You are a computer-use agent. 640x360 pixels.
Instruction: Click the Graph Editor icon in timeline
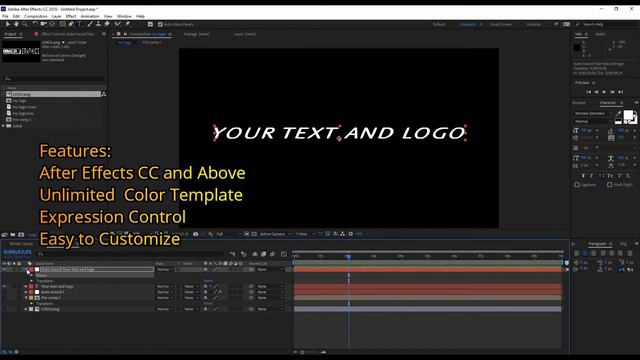click(x=284, y=254)
